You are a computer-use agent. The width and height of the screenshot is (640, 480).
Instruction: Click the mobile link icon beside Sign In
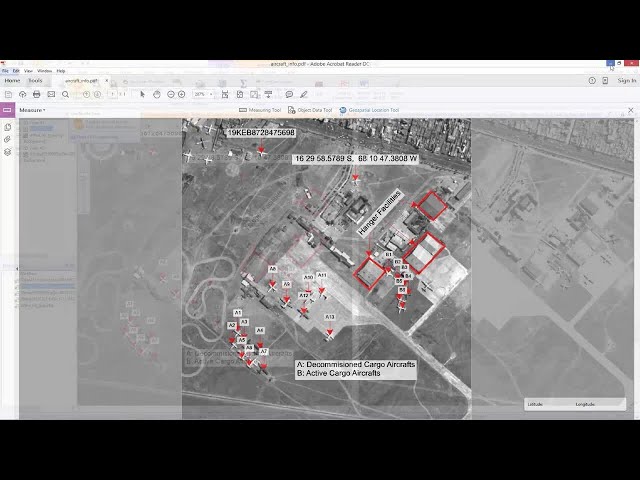click(605, 81)
